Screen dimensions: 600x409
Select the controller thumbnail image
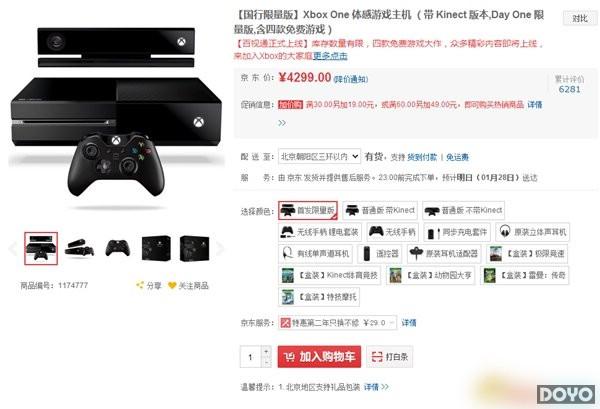pyautogui.click(x=118, y=248)
